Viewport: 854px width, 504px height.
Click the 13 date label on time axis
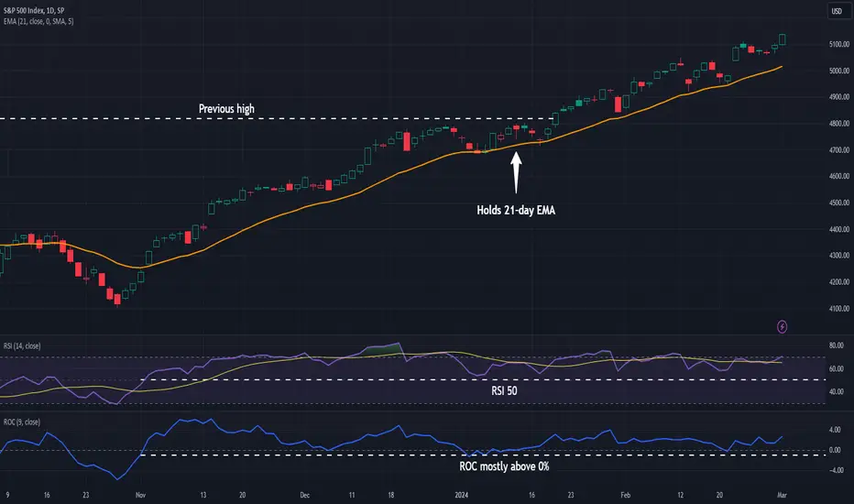(x=203, y=495)
